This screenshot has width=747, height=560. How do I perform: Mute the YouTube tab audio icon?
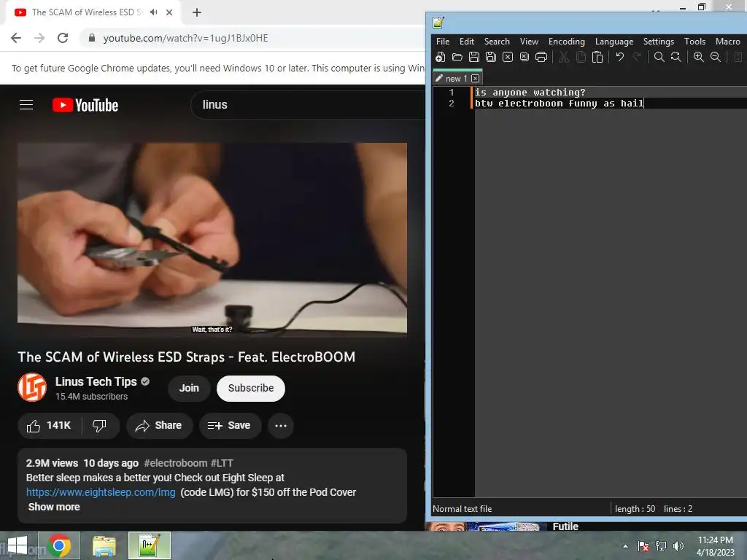pyautogui.click(x=153, y=12)
